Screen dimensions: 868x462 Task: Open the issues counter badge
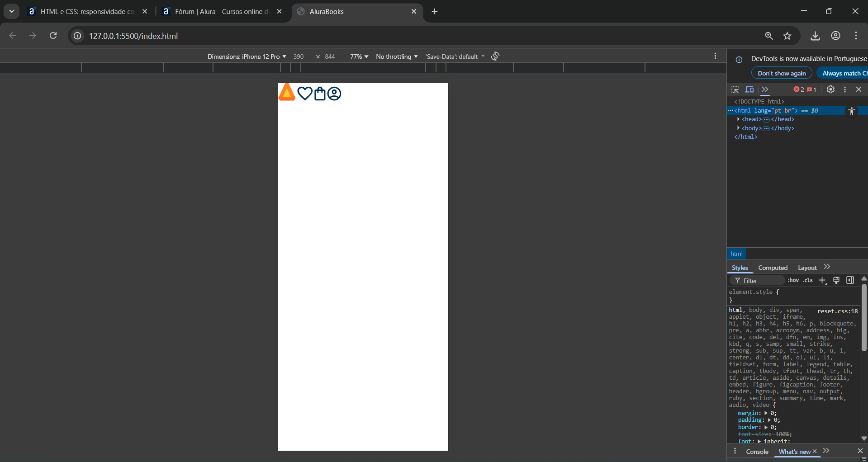click(811, 90)
